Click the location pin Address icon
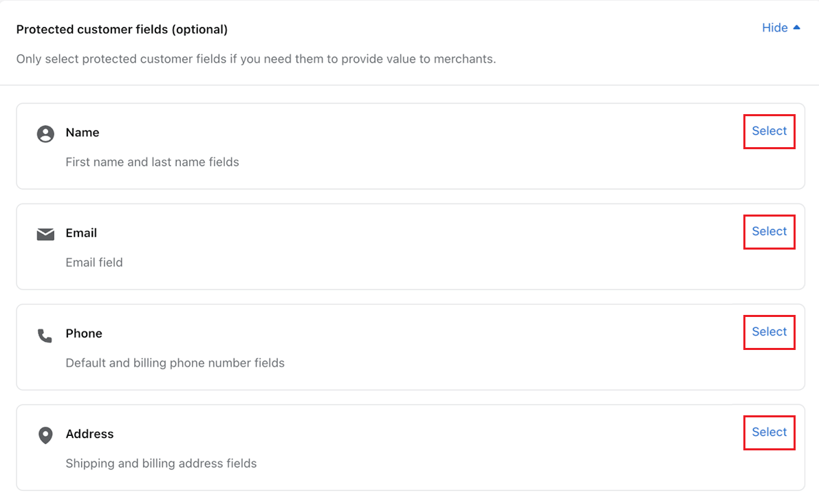Screen dimensions: 819x504 click(45, 435)
